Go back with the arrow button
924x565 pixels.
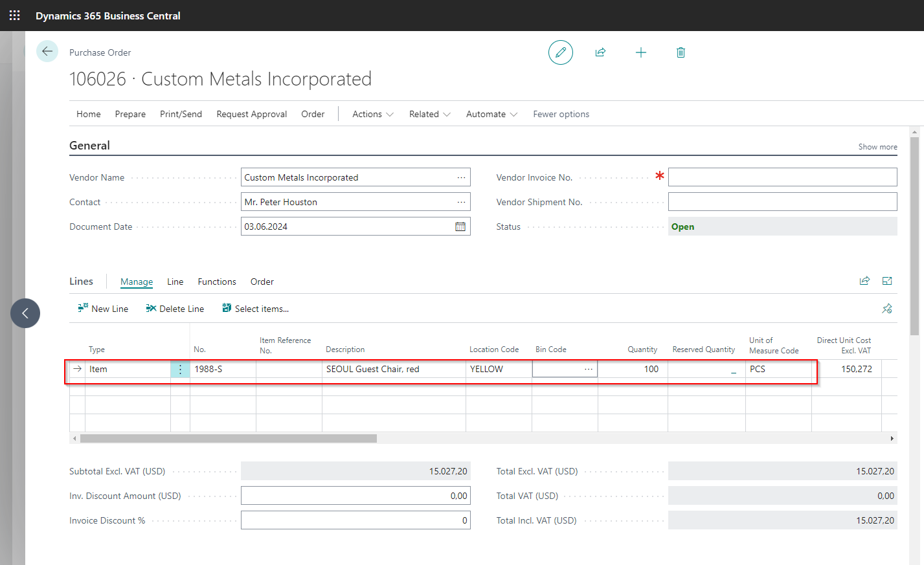pos(47,51)
